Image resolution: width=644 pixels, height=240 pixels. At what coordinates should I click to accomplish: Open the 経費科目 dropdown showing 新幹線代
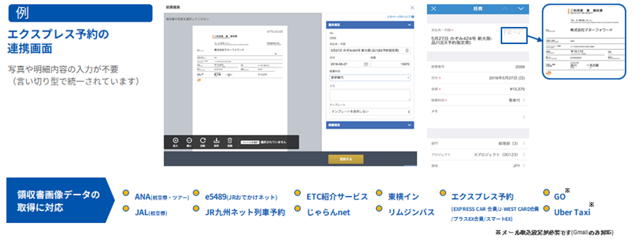[369, 78]
